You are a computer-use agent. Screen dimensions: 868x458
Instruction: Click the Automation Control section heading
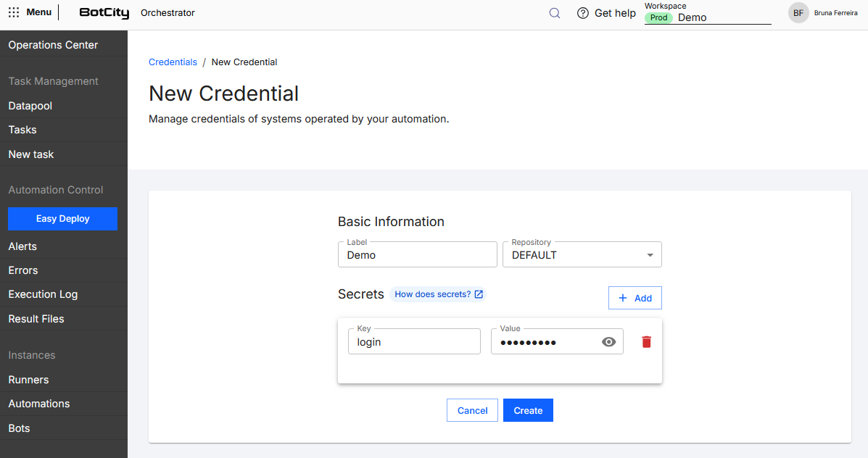[x=55, y=190]
